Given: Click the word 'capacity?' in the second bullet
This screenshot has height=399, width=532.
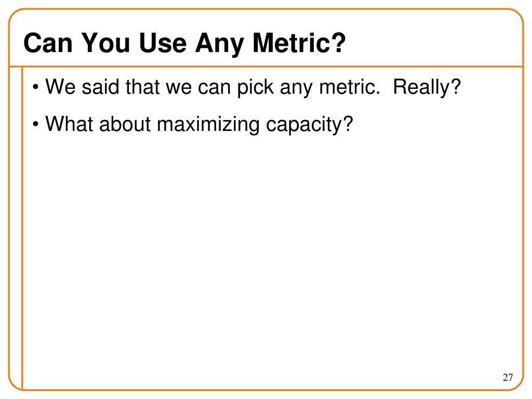Looking at the screenshot, I should [310, 125].
